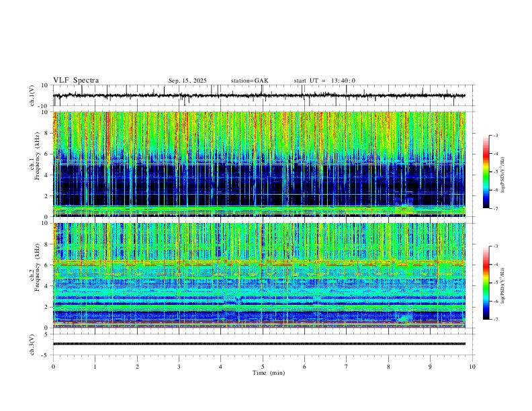Click the ch.3 flat signal trace
Image resolution: width=532 pixels, height=411 pixels.
click(x=259, y=344)
